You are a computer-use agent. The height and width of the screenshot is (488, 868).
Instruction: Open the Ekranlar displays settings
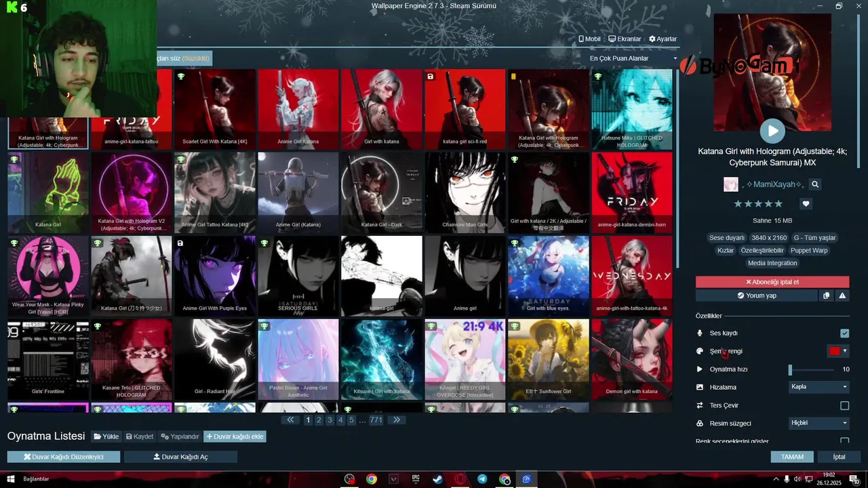coord(625,39)
